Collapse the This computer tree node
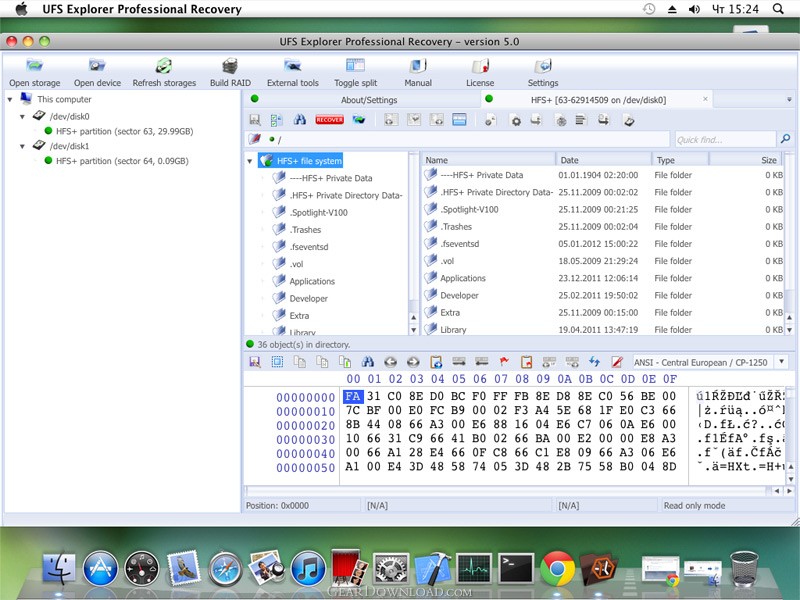Viewport: 800px width, 600px height. [10, 99]
